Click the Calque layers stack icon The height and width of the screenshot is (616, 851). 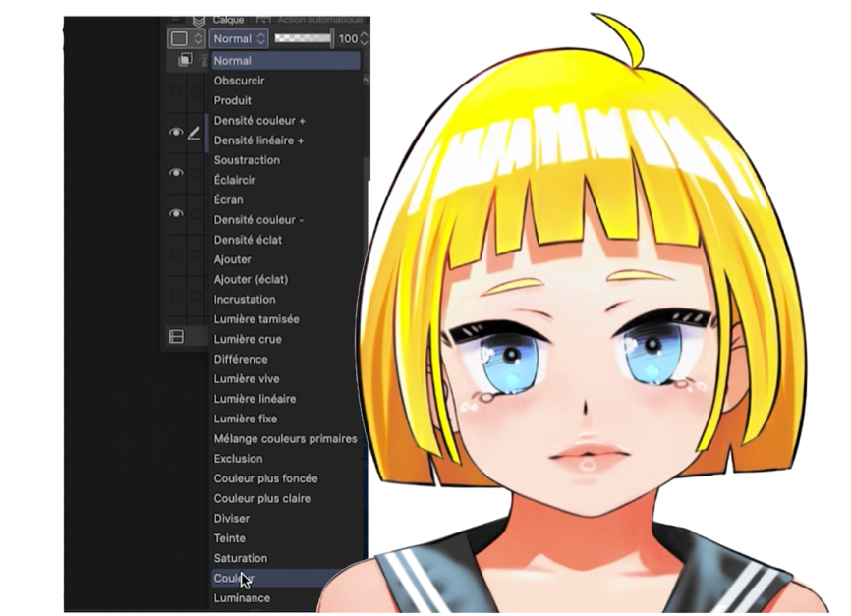tap(199, 20)
